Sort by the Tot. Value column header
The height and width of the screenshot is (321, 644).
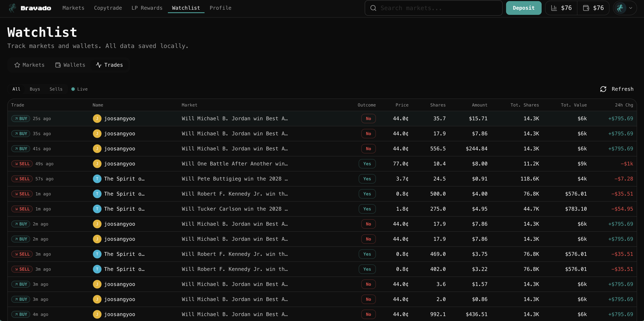coord(574,105)
